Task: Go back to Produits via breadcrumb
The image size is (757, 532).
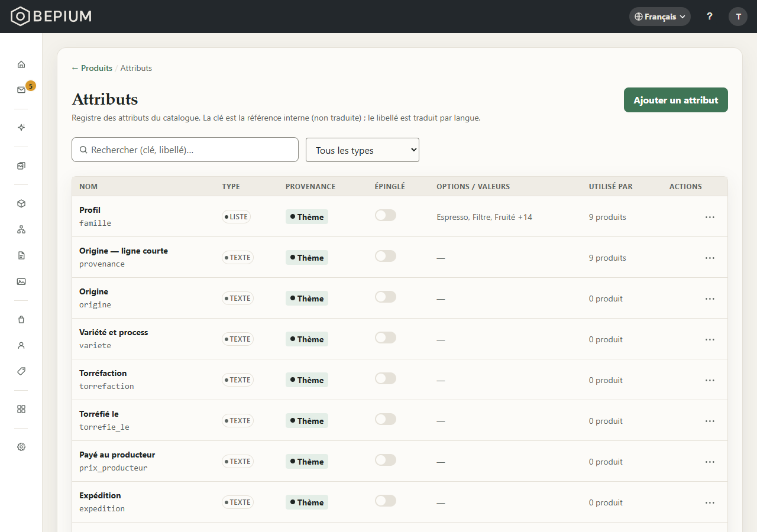Action: coord(92,68)
